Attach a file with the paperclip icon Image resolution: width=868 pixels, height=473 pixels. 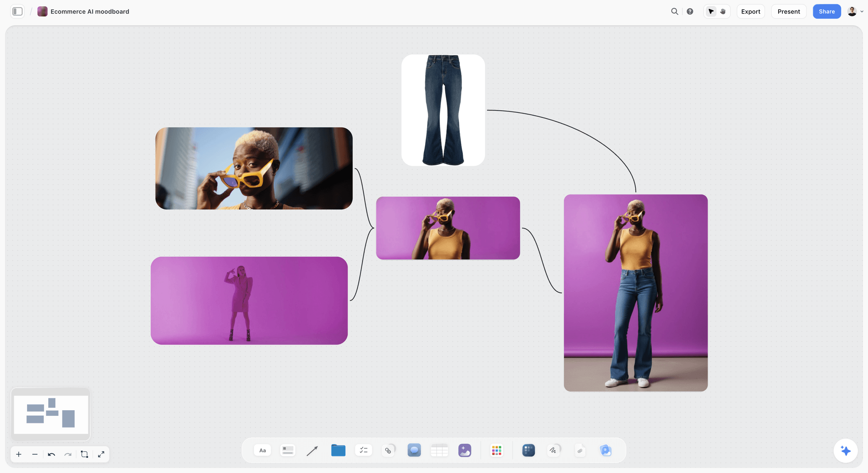pyautogui.click(x=580, y=451)
